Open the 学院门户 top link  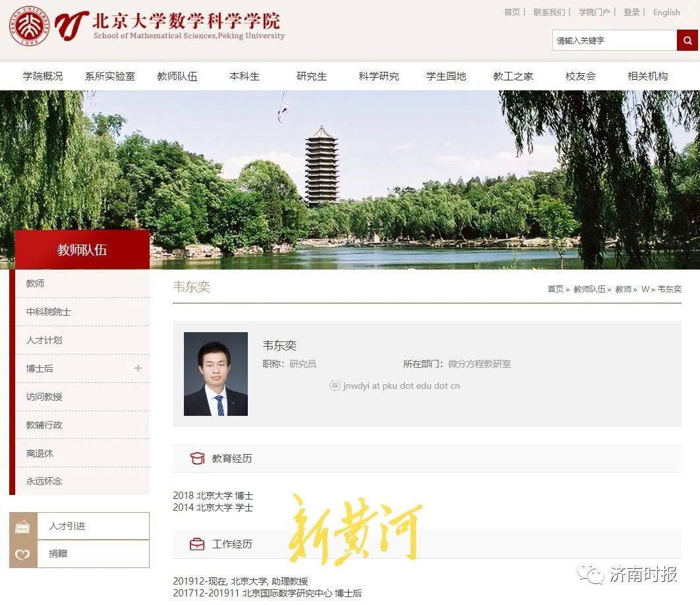(x=594, y=12)
